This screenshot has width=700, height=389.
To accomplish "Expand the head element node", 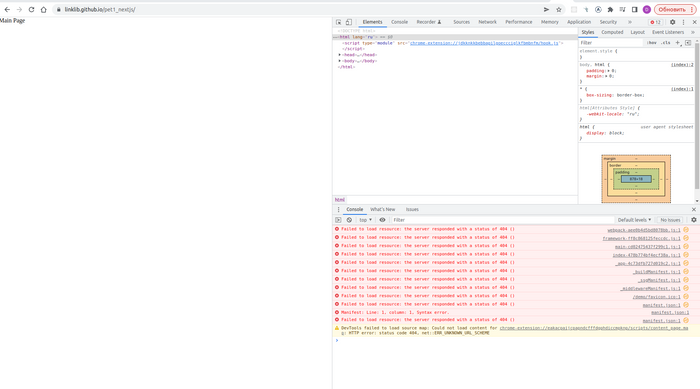I will click(x=340, y=55).
